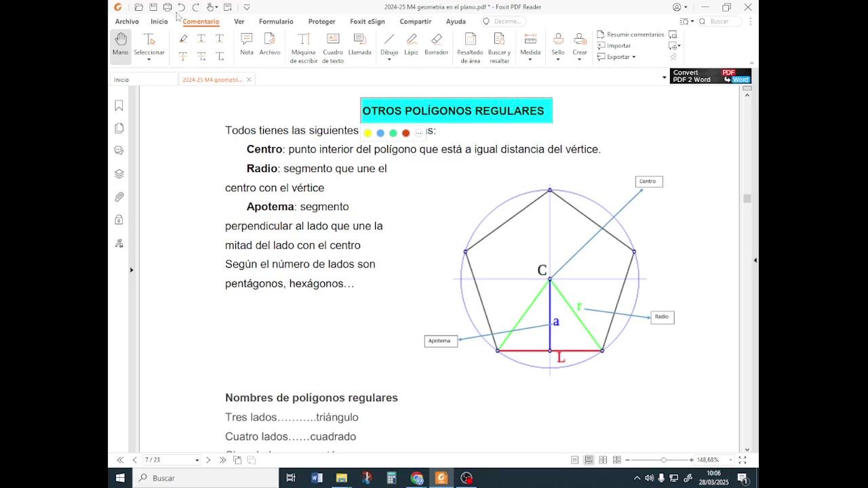Click the print icon in title bar
Image resolution: width=868 pixels, height=488 pixels.
(x=167, y=7)
